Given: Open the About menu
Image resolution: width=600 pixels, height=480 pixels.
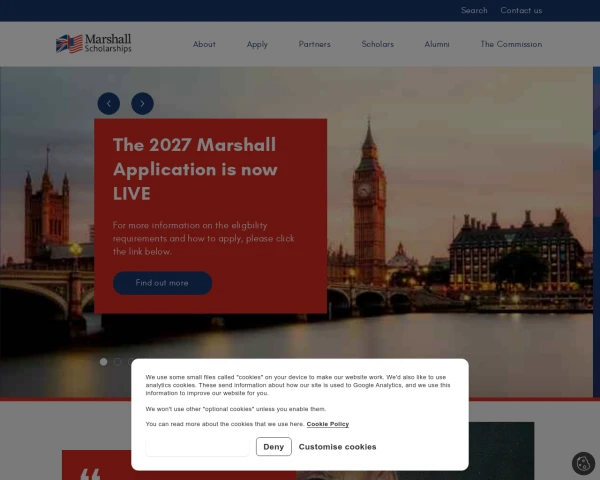Looking at the screenshot, I should click(204, 44).
